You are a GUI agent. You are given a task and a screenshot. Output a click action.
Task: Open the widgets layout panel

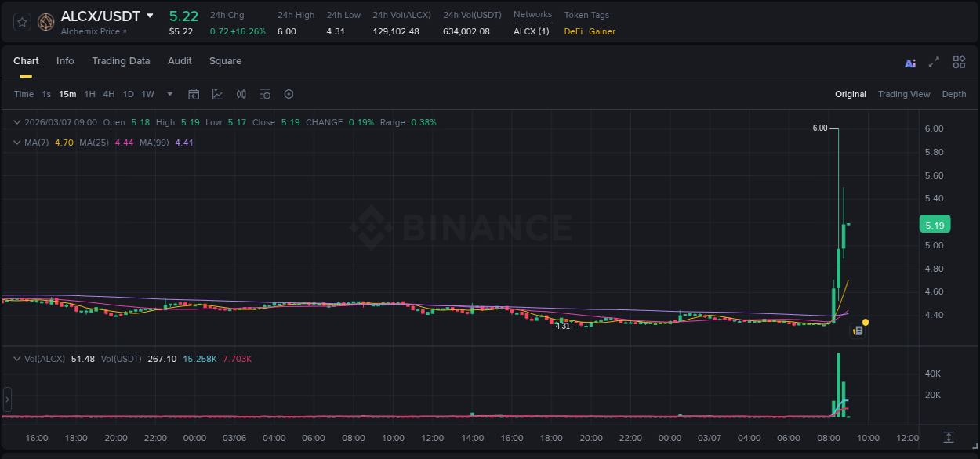click(959, 62)
